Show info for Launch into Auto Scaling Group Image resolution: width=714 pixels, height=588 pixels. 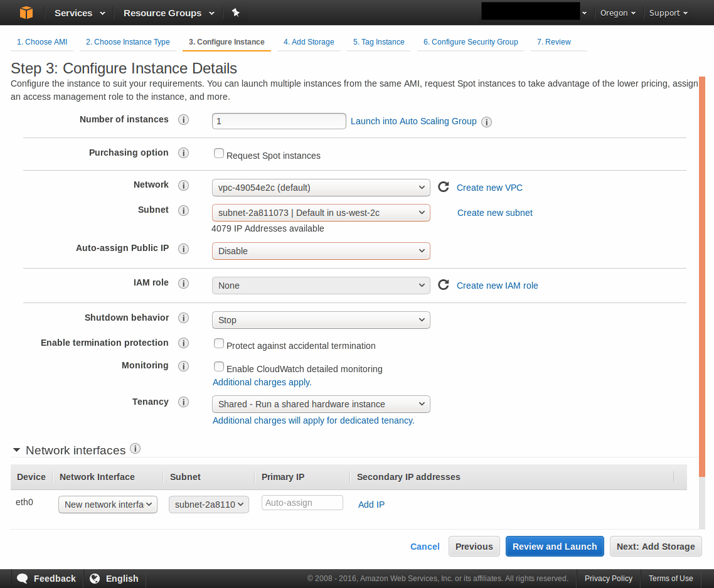pyautogui.click(x=486, y=122)
